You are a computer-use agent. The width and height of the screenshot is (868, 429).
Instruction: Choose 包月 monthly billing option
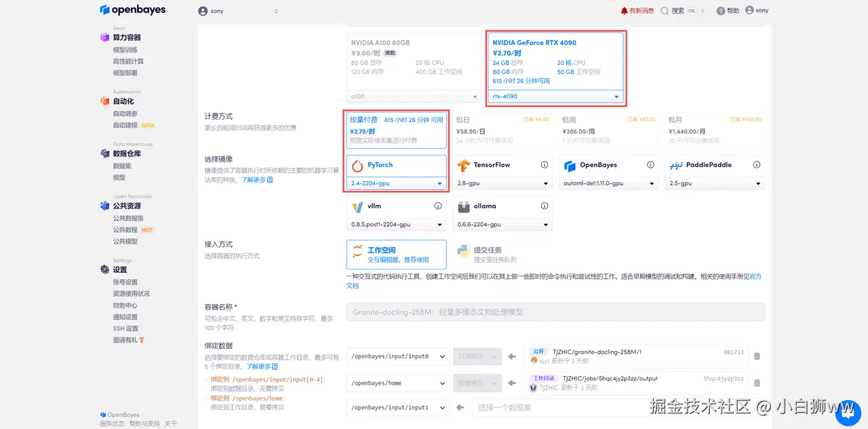[715, 130]
